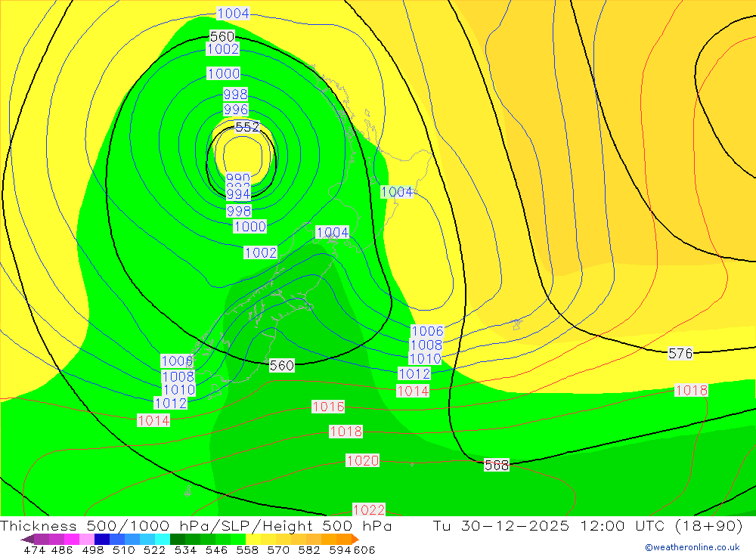Click the legend value 474
Image resolution: width=756 pixels, height=554 pixels.
point(34,550)
